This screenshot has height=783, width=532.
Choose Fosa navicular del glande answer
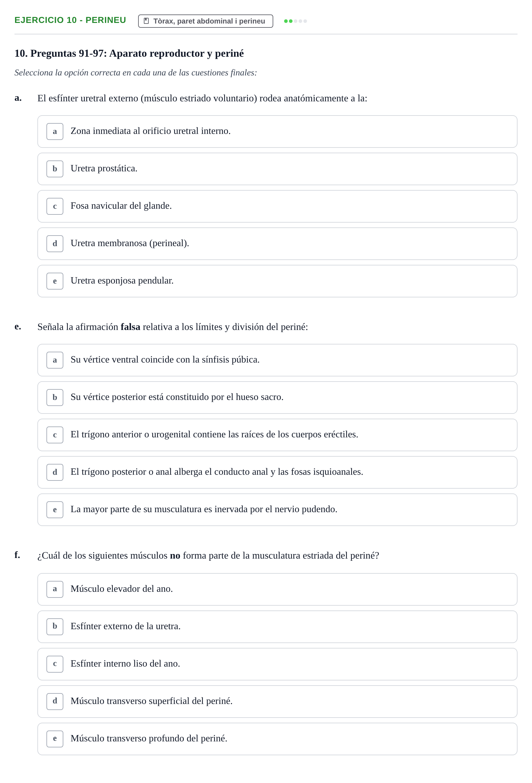click(277, 206)
